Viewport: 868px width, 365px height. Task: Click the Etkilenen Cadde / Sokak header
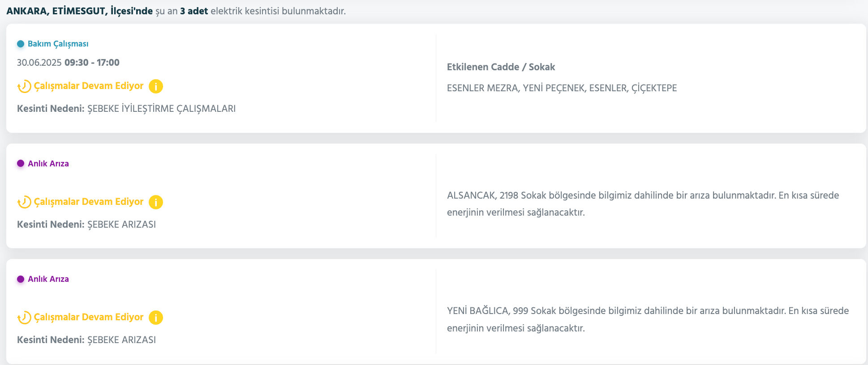coord(501,67)
